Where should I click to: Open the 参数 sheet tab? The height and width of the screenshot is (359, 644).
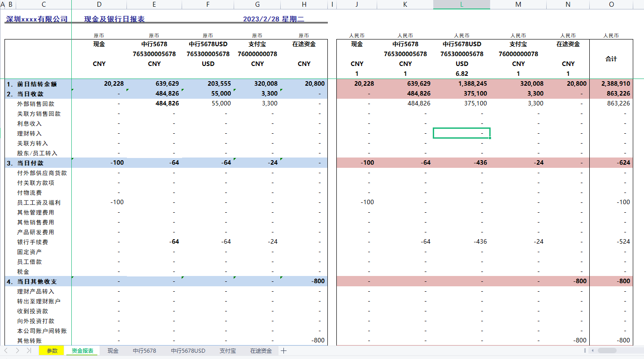pos(52,350)
